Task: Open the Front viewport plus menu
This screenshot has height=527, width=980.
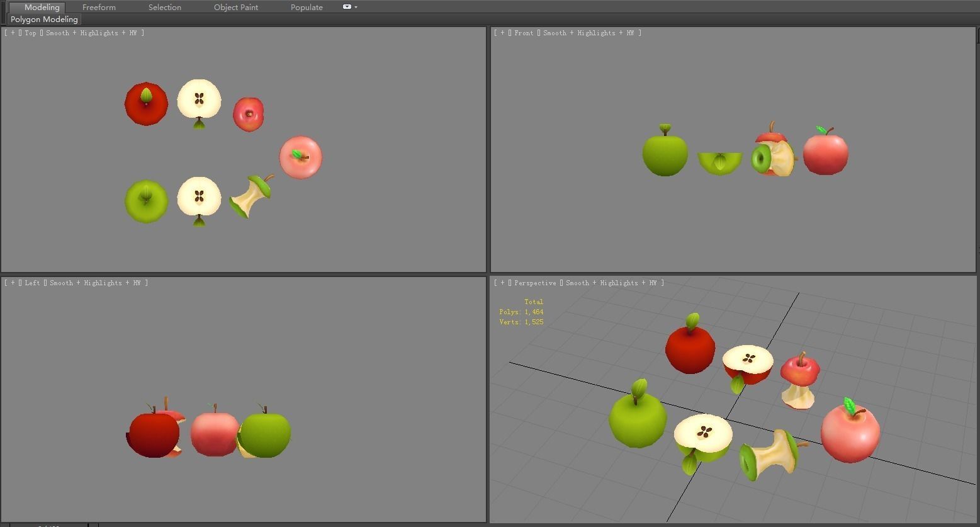Action: coord(503,33)
